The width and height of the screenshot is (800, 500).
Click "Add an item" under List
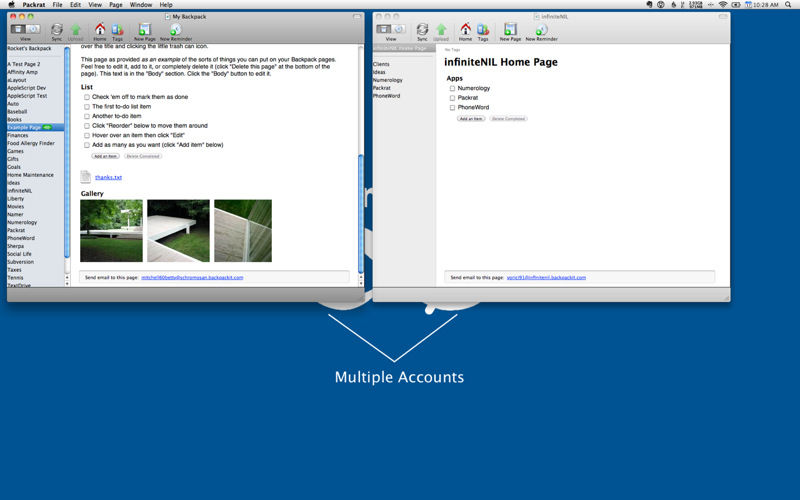106,156
